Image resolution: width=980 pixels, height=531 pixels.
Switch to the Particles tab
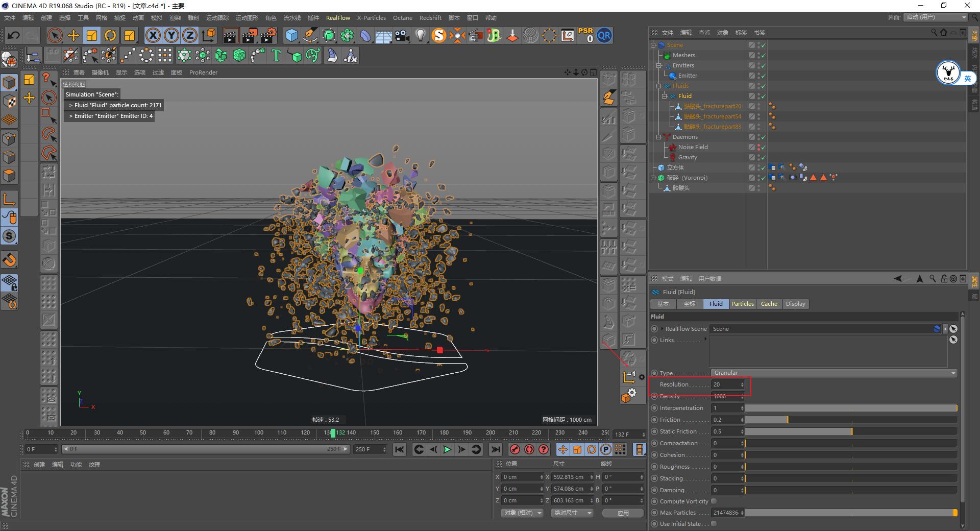743,304
